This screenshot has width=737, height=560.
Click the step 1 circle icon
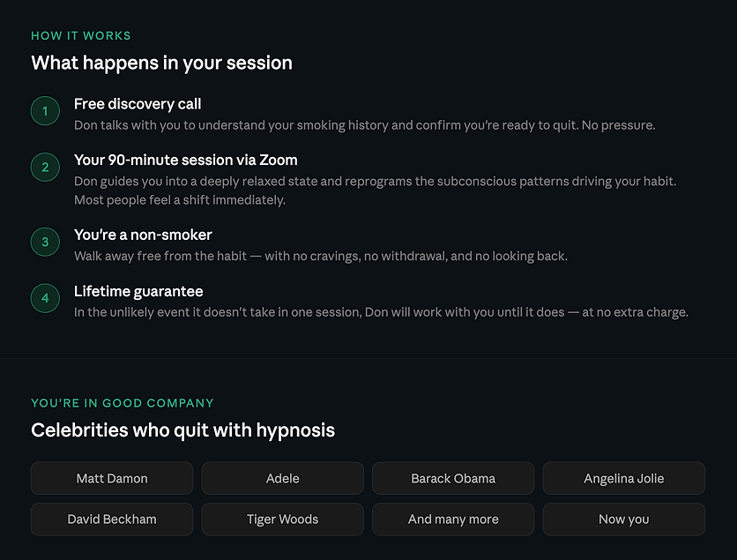point(45,111)
